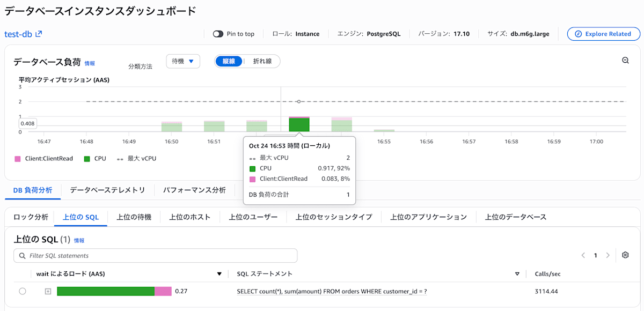
Task: Open the DB 負荷分析 tab
Action: click(x=33, y=190)
